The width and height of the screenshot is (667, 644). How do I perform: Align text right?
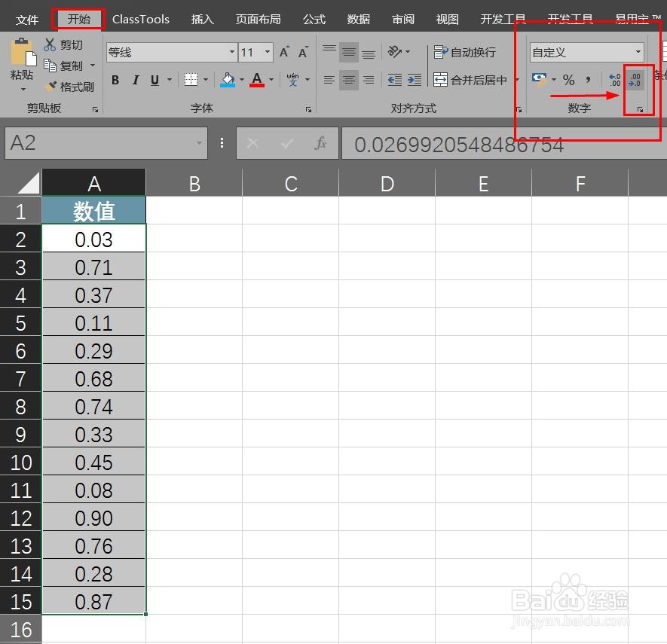tap(369, 80)
